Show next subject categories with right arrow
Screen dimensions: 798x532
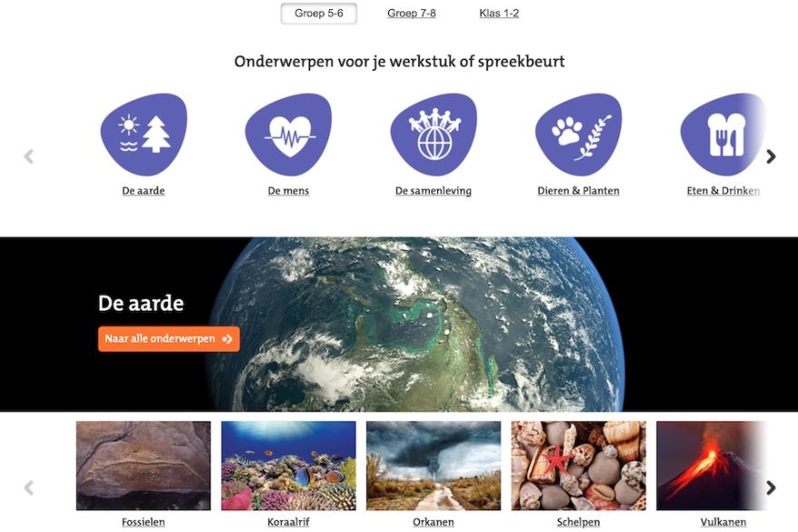pos(771,156)
